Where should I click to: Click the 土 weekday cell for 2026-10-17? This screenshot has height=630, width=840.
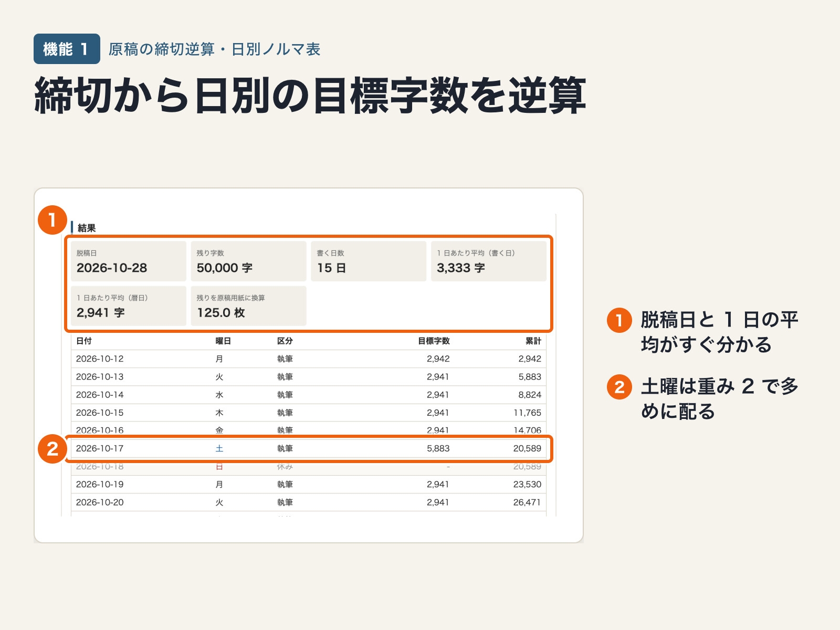pyautogui.click(x=219, y=448)
